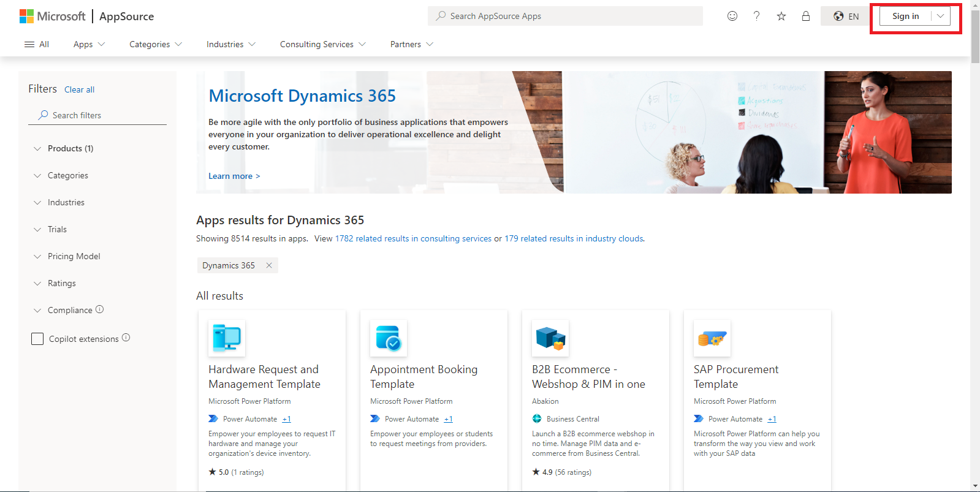Click the Search filters input field
The height and width of the screenshot is (492, 980).
click(x=97, y=115)
